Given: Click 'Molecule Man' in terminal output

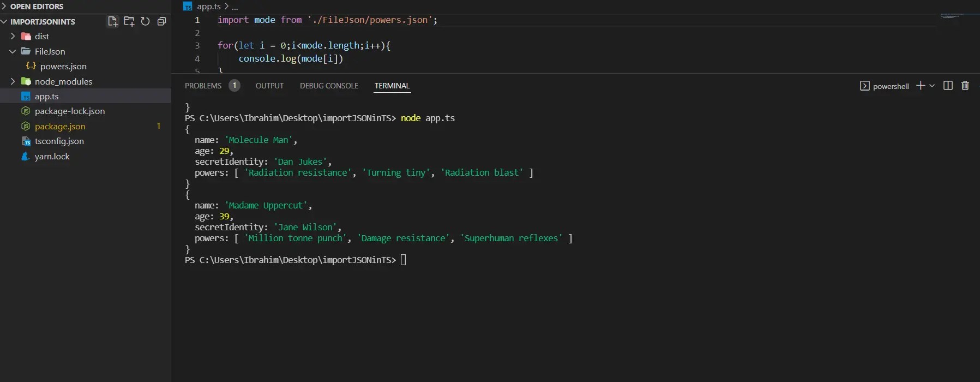Looking at the screenshot, I should [x=258, y=140].
